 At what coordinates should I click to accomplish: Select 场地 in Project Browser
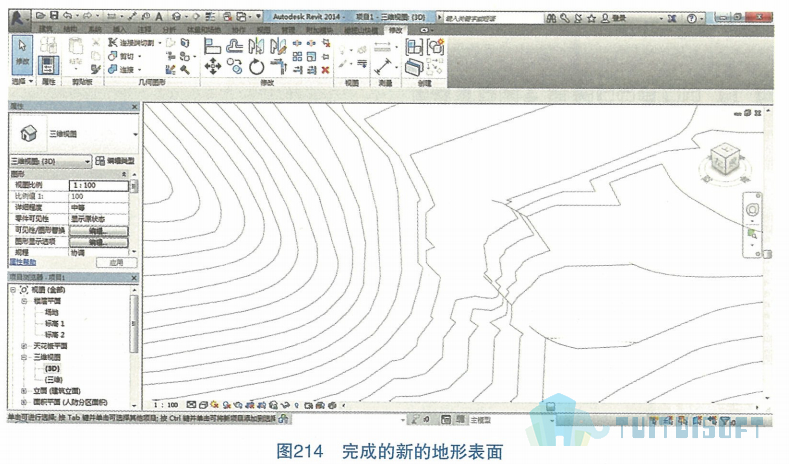pyautogui.click(x=51, y=313)
